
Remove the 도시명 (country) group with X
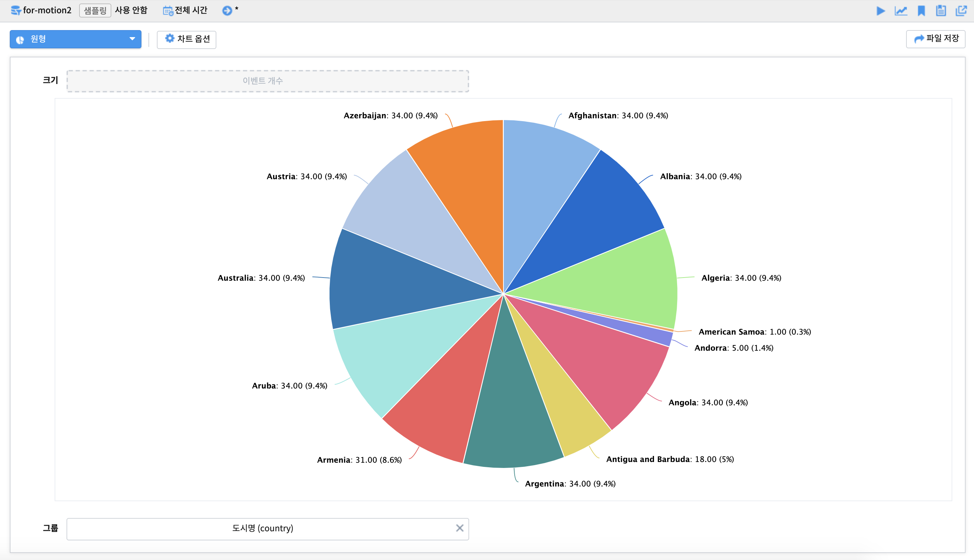460,528
